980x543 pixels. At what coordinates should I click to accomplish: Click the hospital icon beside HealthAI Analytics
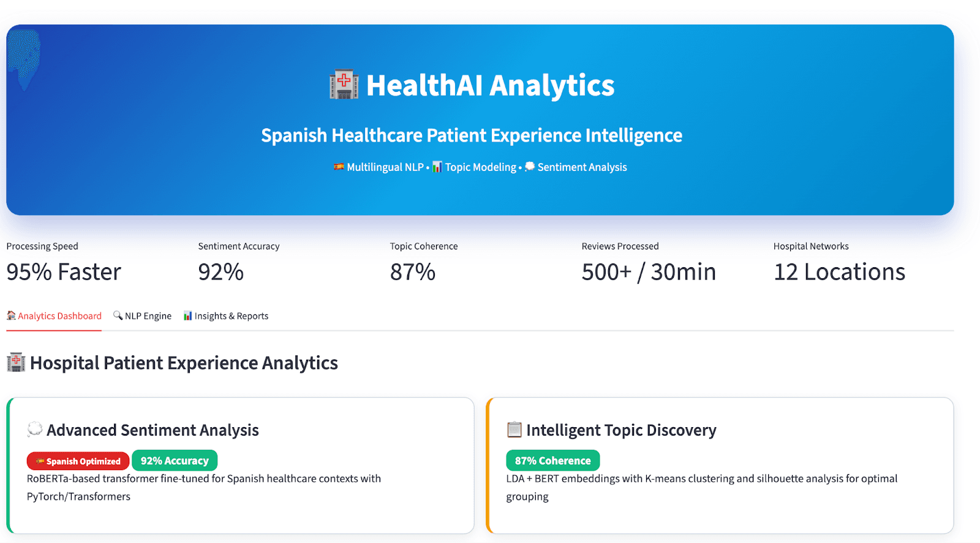[344, 85]
